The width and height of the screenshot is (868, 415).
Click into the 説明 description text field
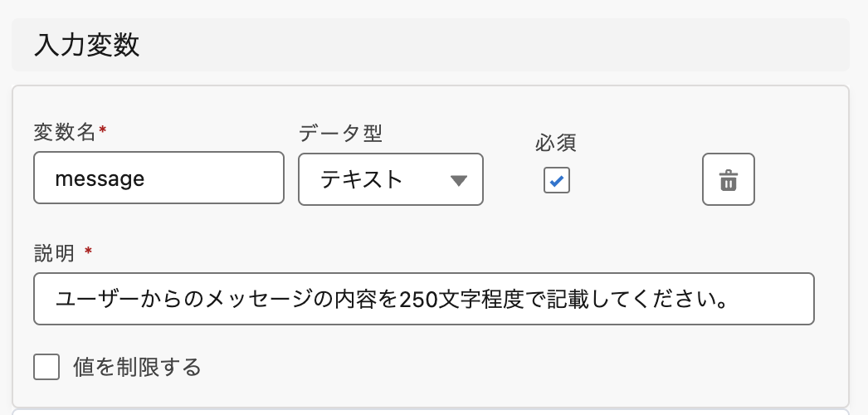click(423, 299)
